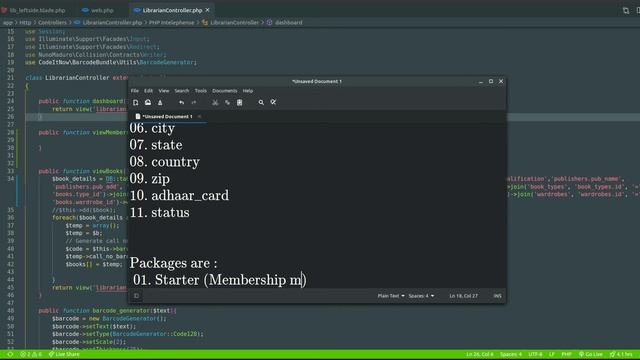Show errors and warnings in VS Code status bar

point(31,354)
